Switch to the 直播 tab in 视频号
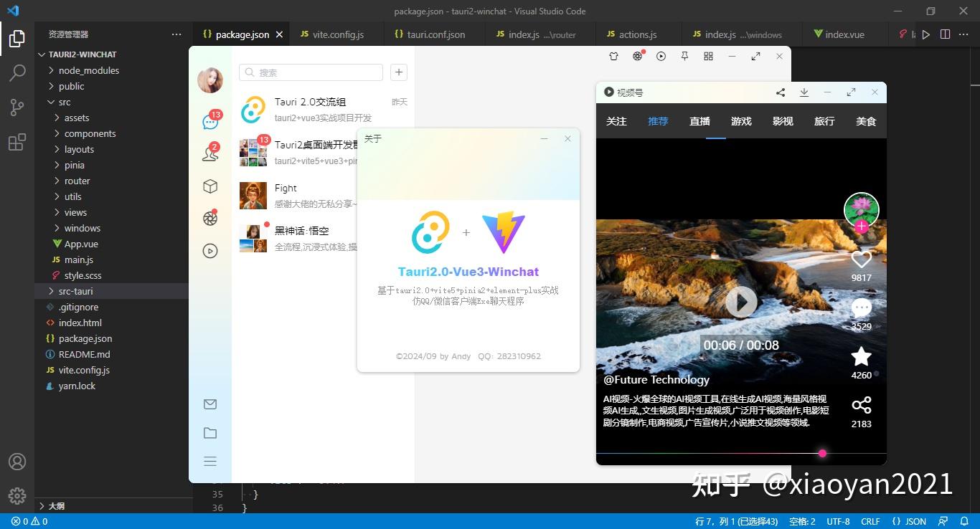980x529 pixels. pyautogui.click(x=699, y=121)
